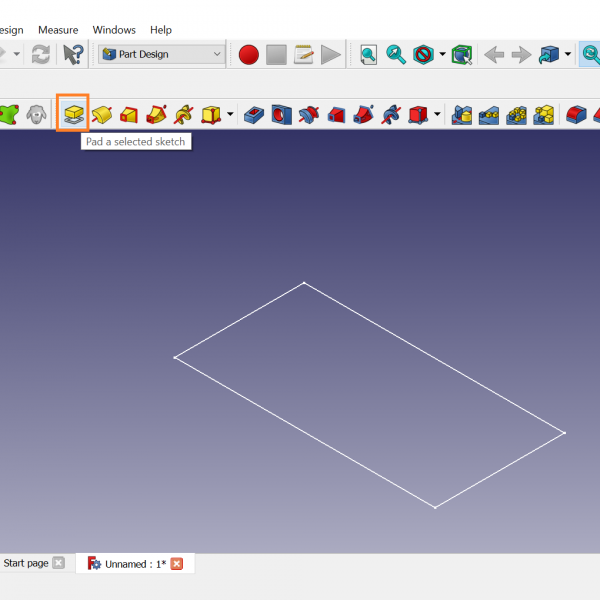This screenshot has height=600, width=600.
Task: Click the What's This help cursor icon
Action: coord(73,54)
